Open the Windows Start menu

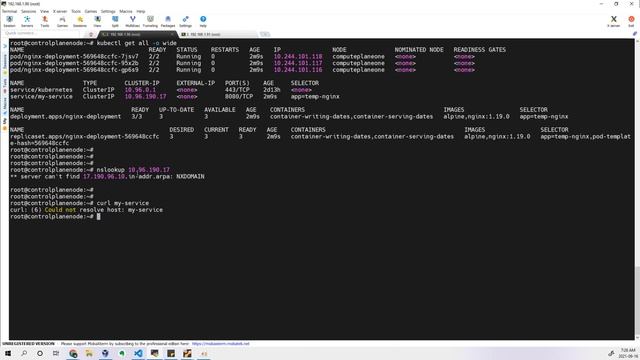point(8,353)
